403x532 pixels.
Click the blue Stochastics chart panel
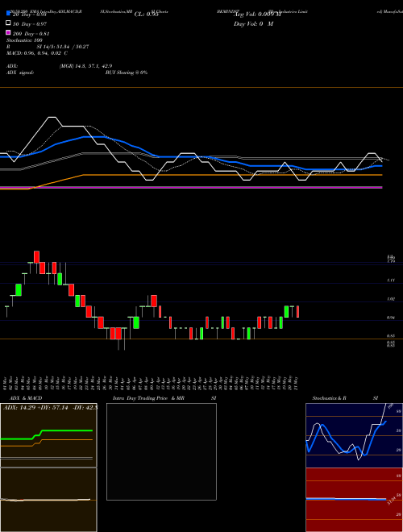pos(354,435)
